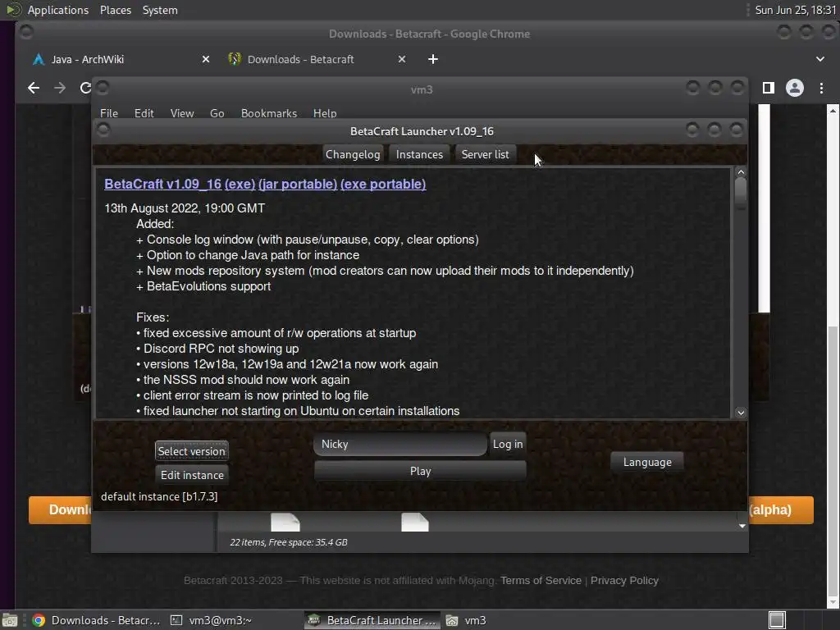Close the Java - ArchWiki tab

click(x=206, y=59)
